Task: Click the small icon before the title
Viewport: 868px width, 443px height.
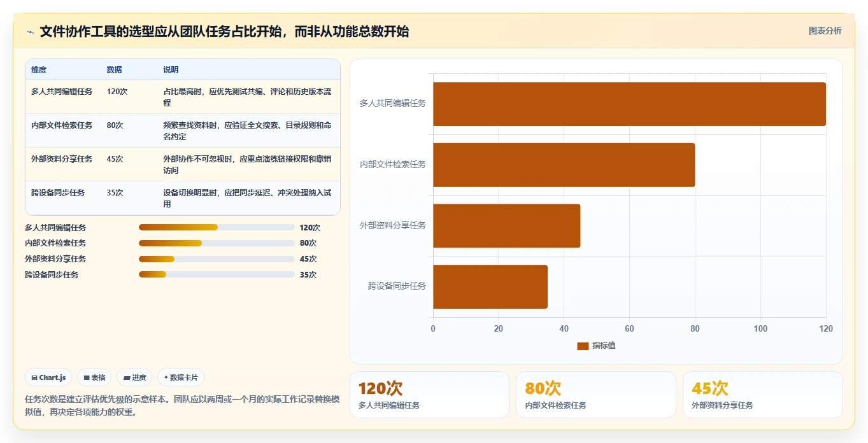Action: [30, 32]
